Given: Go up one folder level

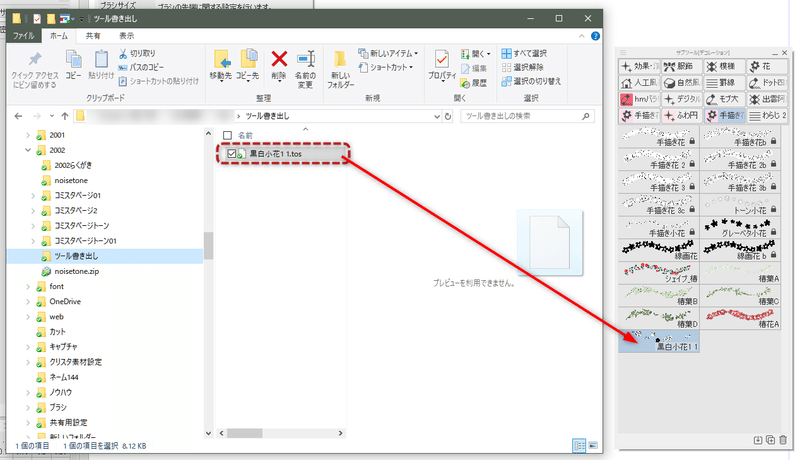Looking at the screenshot, I should (x=65, y=116).
